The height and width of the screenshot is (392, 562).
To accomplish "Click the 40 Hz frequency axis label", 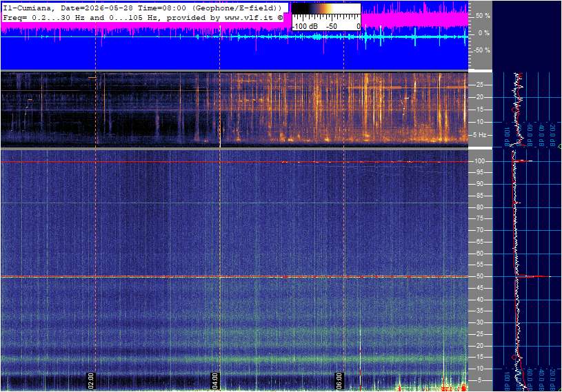I will tap(479, 300).
